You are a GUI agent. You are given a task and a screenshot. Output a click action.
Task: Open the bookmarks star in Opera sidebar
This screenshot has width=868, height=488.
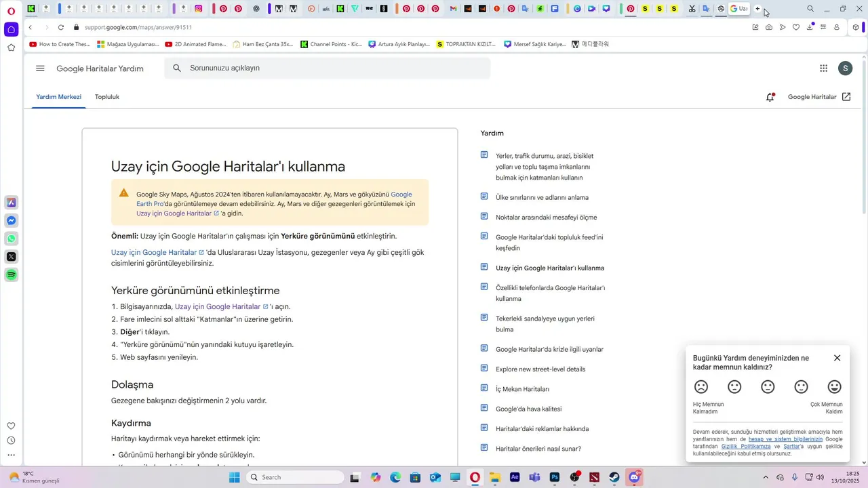coord(11,47)
